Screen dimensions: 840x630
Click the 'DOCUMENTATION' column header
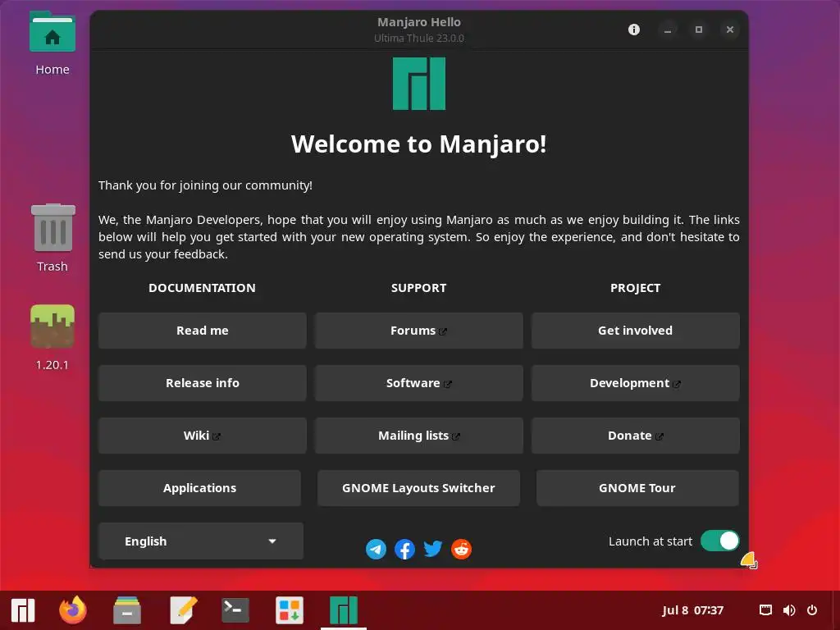[x=202, y=288]
